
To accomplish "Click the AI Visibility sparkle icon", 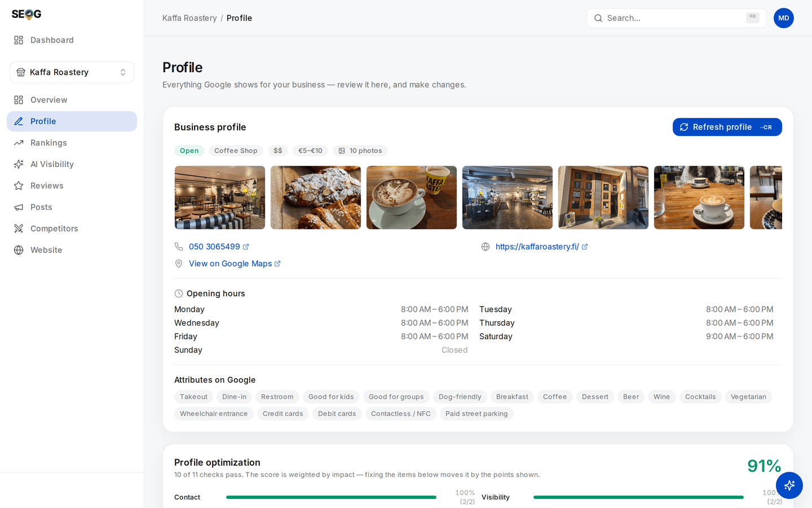I will click(x=19, y=164).
